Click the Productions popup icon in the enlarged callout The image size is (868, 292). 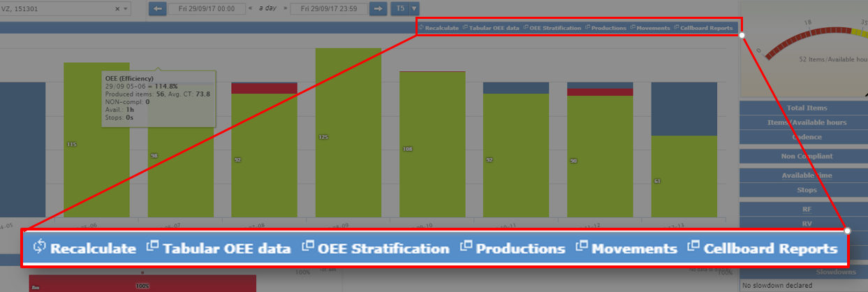coord(466,247)
